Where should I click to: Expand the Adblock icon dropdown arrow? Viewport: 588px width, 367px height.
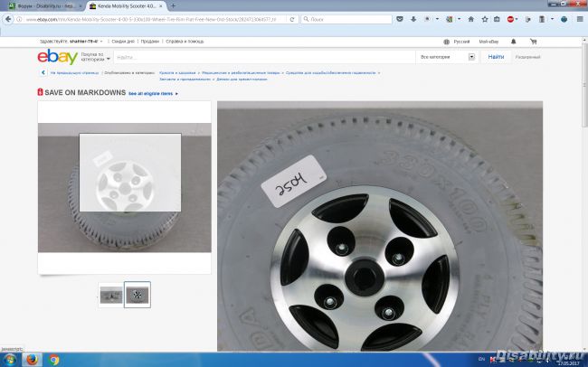[517, 19]
